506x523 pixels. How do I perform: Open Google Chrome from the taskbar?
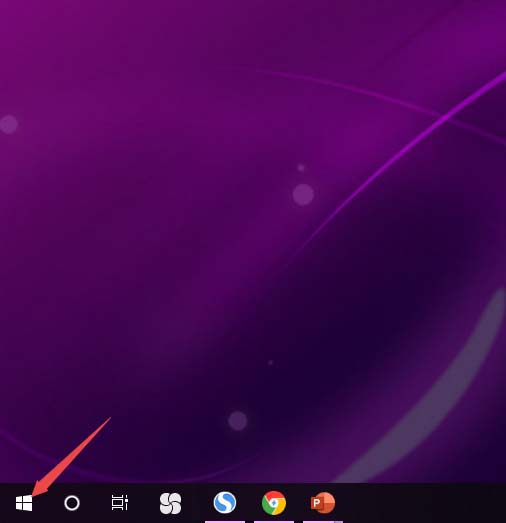pos(274,503)
